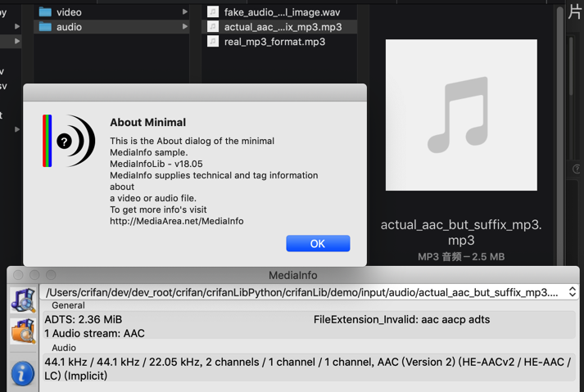Click the MediaInfo window title bar
This screenshot has width=584, height=392.
293,275
